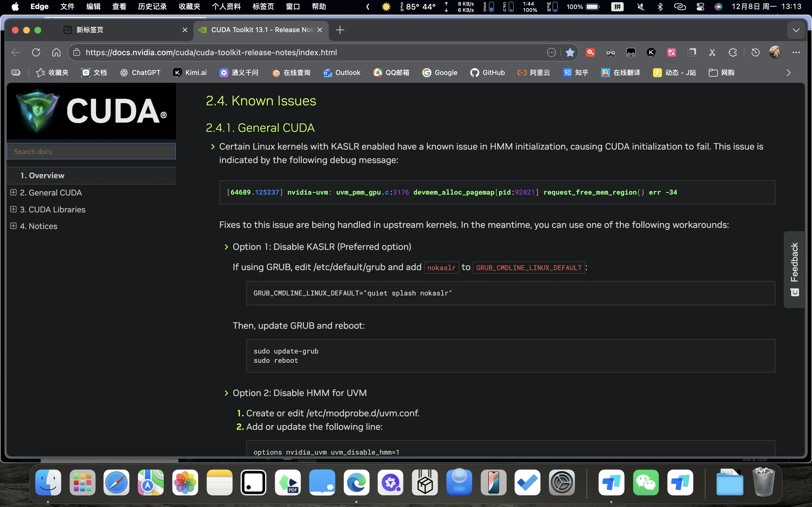This screenshot has width=812, height=507.
Task: Click the user profile avatar
Action: (x=775, y=52)
